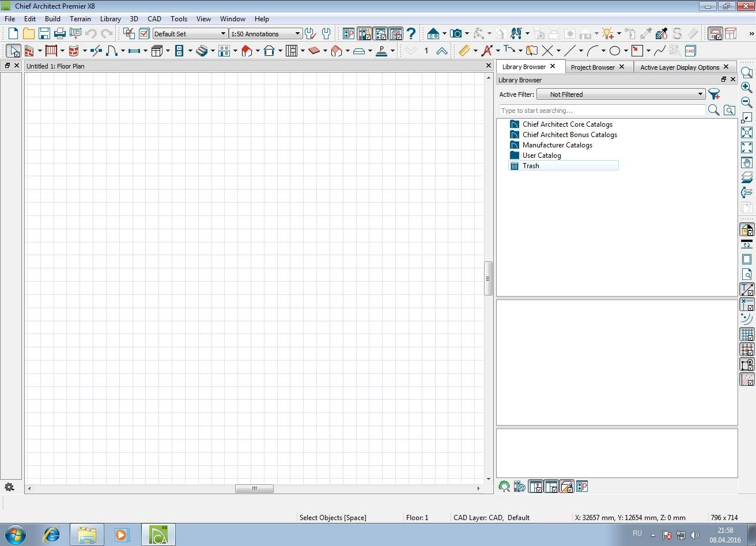Open the Active Filter 'Not Filtered' dropdown
Image resolution: width=756 pixels, height=546 pixels.
(x=621, y=94)
